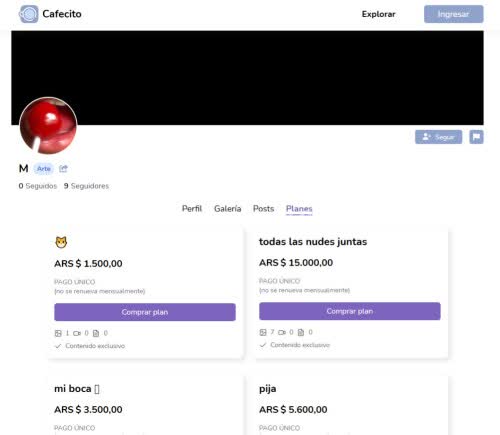The image size is (500, 435).
Task: Click the share icon beside Arte
Action: [x=63, y=169]
